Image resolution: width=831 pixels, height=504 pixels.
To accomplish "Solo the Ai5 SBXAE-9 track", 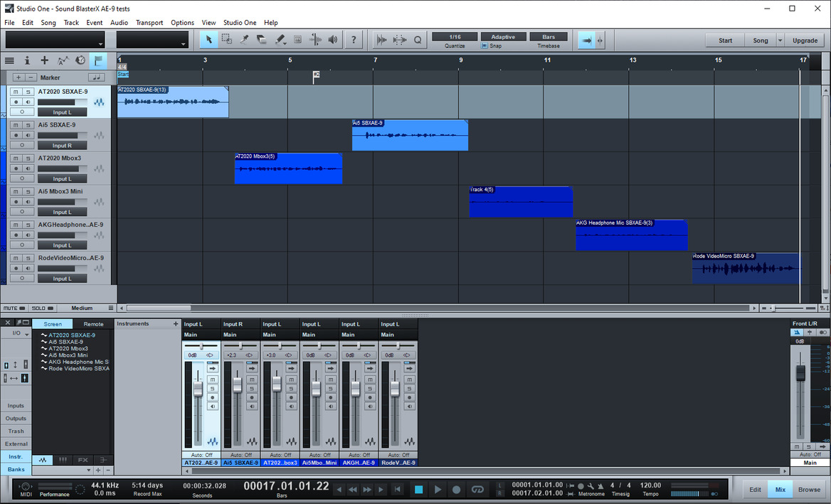I will coord(28,125).
